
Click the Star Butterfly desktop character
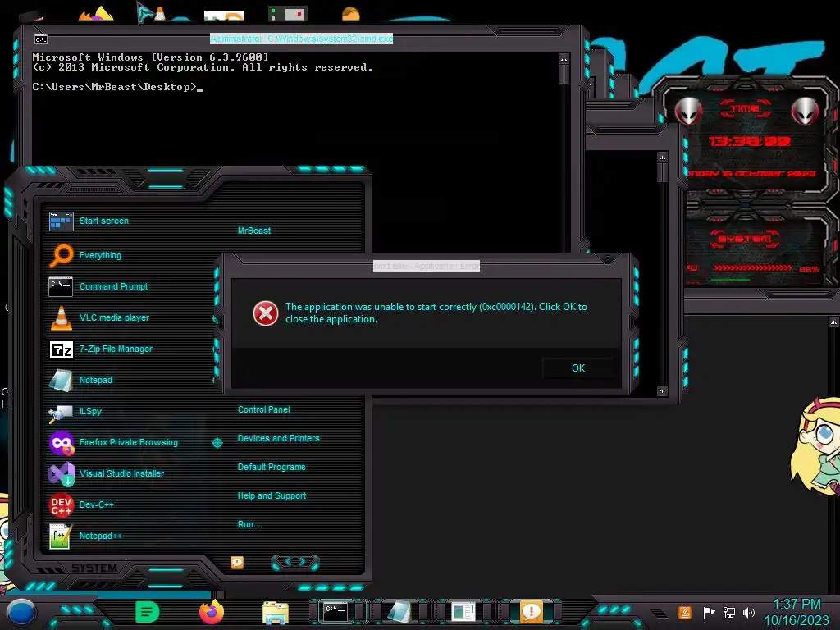pyautogui.click(x=815, y=445)
